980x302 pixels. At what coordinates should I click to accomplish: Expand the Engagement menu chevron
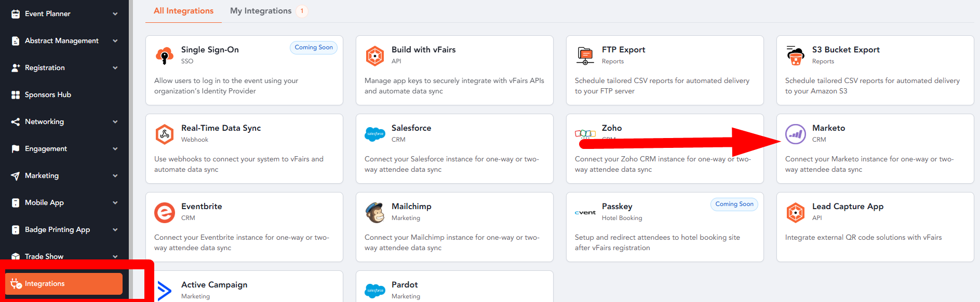[x=115, y=149]
